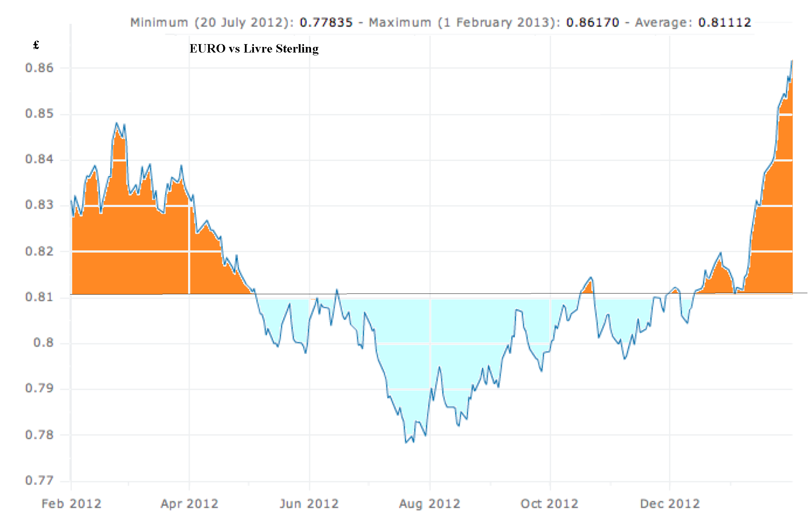Click the 0.86 y-axis value

(x=40, y=68)
